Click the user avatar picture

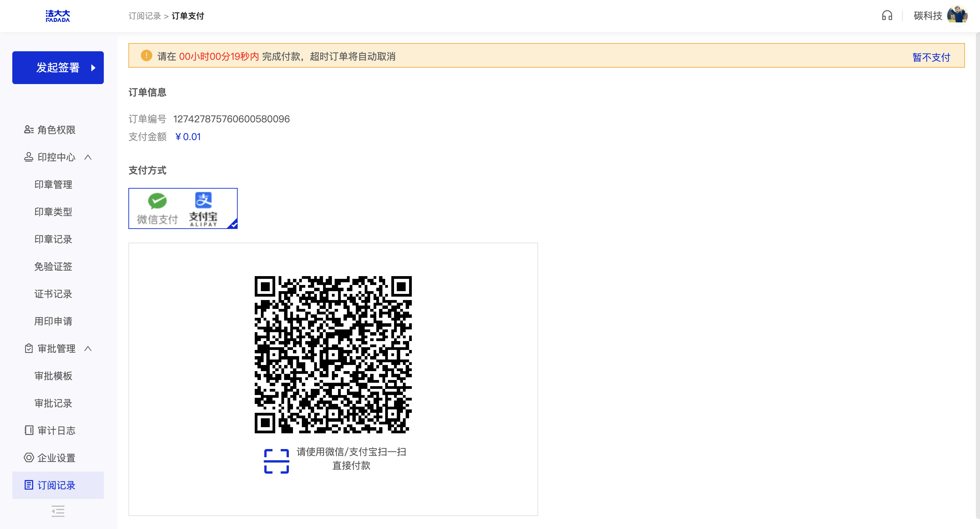(x=957, y=15)
